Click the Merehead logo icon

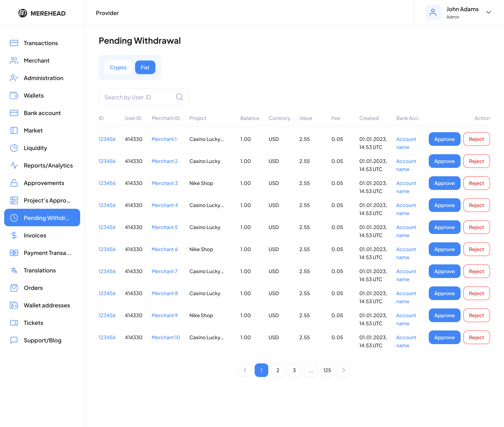click(23, 13)
